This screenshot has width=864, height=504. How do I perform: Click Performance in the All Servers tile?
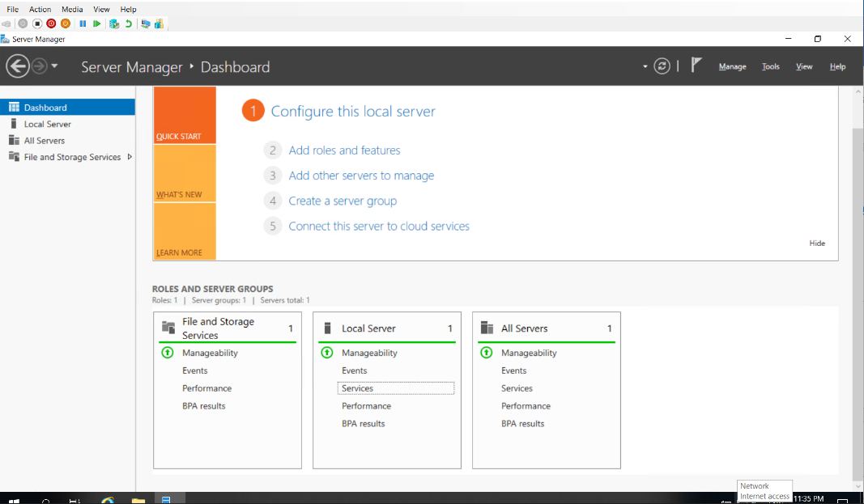[x=526, y=406]
